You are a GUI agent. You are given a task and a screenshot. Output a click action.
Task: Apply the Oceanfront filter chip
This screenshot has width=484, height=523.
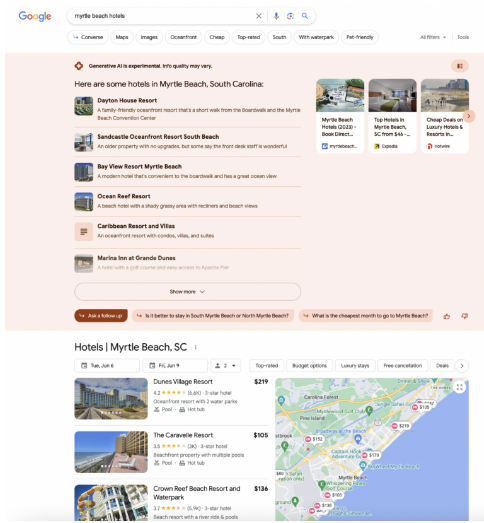click(x=183, y=37)
